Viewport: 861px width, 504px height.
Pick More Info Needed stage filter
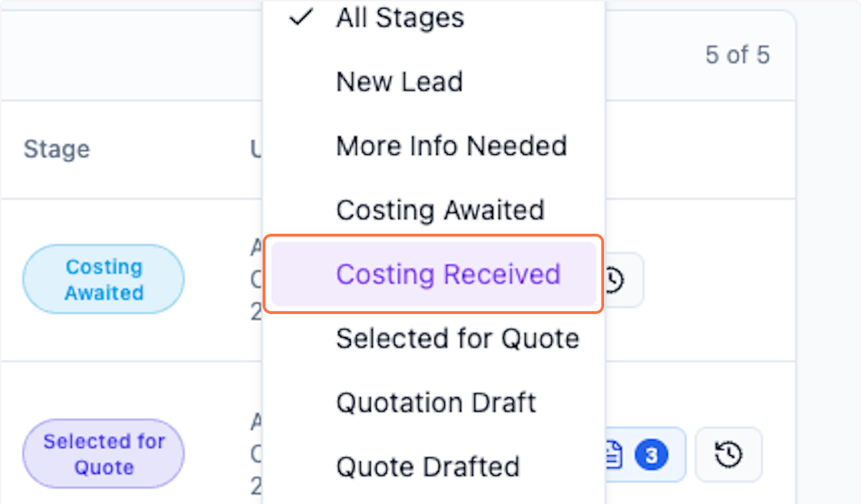tap(451, 146)
